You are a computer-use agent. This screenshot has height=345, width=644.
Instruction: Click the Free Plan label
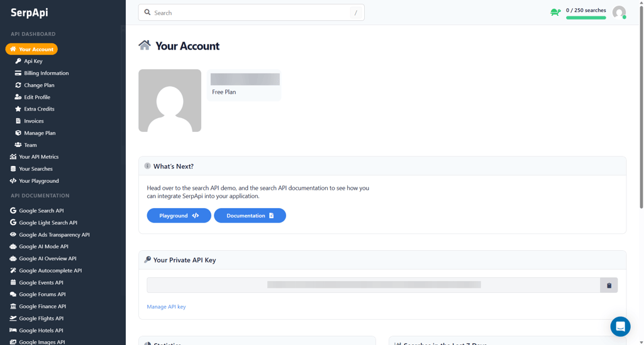coord(224,92)
